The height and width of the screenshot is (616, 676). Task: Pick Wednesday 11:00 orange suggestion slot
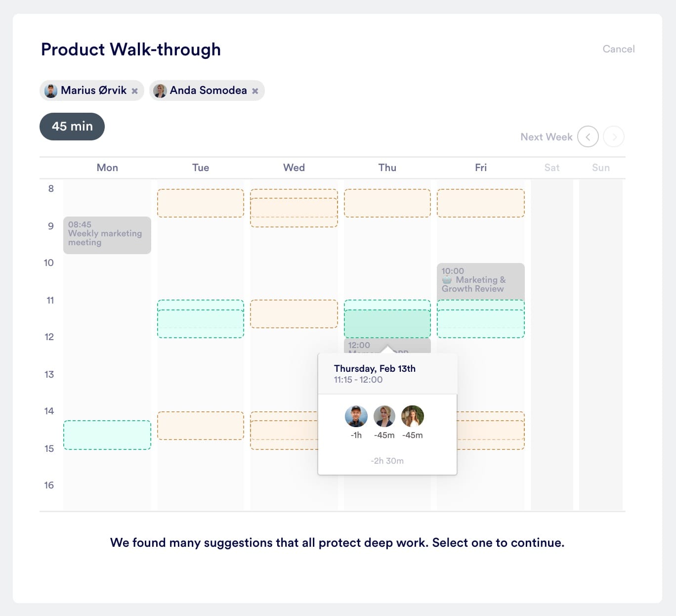(x=294, y=314)
